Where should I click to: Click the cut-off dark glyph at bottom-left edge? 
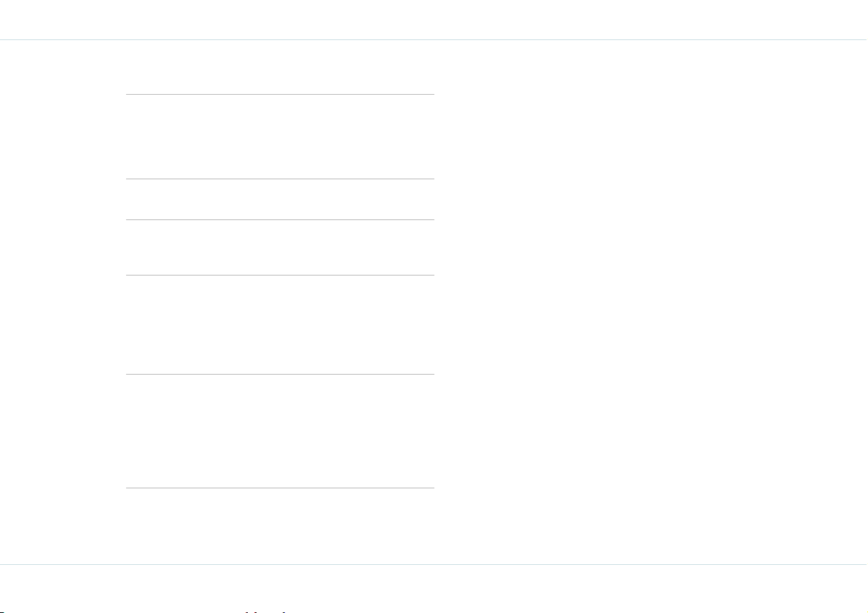2,612
